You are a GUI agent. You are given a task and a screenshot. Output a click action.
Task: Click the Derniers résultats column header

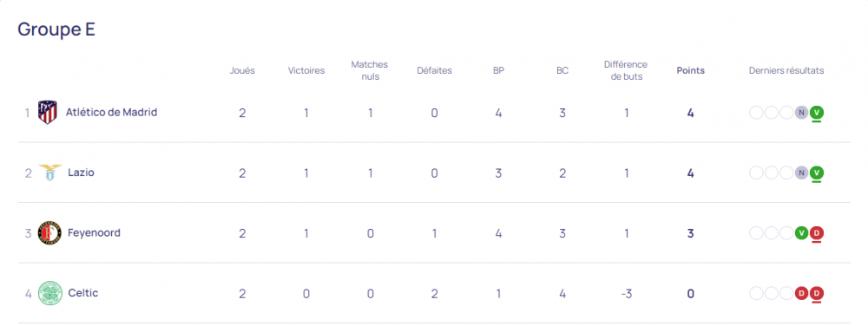[786, 71]
